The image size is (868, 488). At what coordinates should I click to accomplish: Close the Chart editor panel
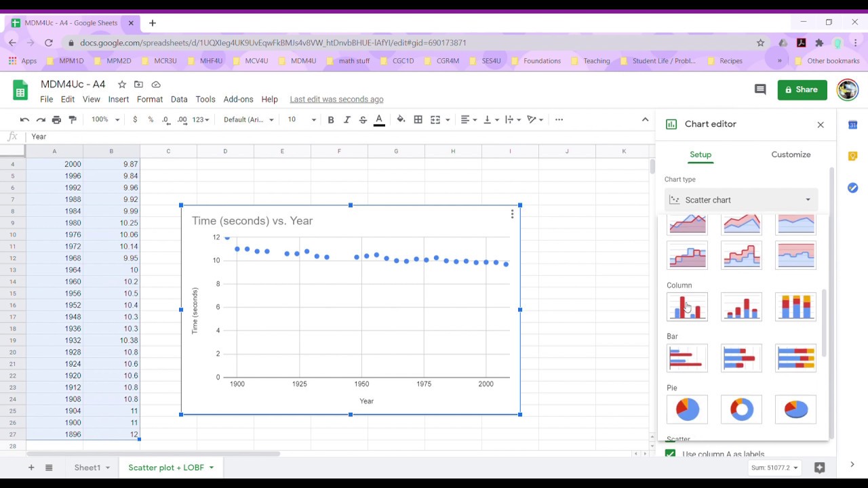coord(821,125)
